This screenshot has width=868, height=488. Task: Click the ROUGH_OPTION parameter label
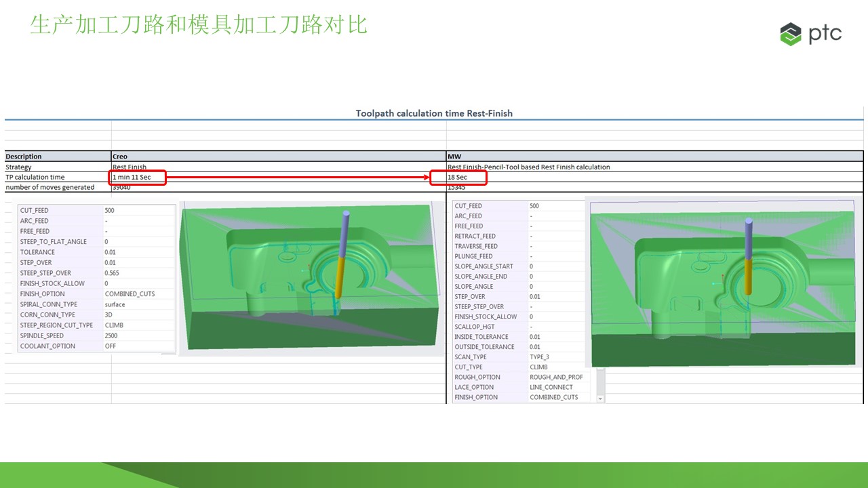[x=477, y=378]
